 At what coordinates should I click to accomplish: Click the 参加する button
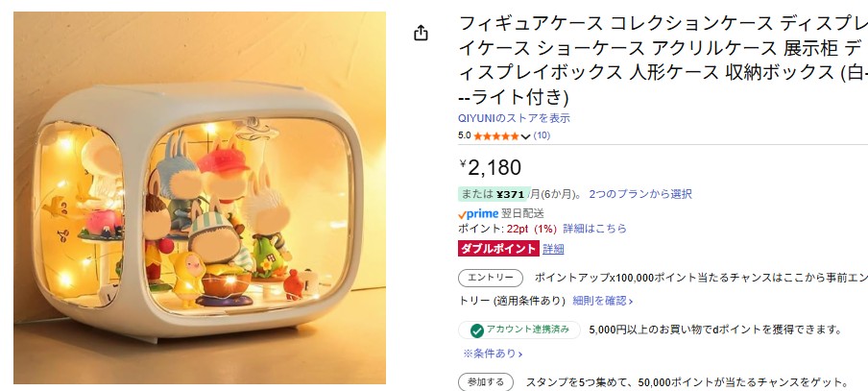[x=486, y=382]
